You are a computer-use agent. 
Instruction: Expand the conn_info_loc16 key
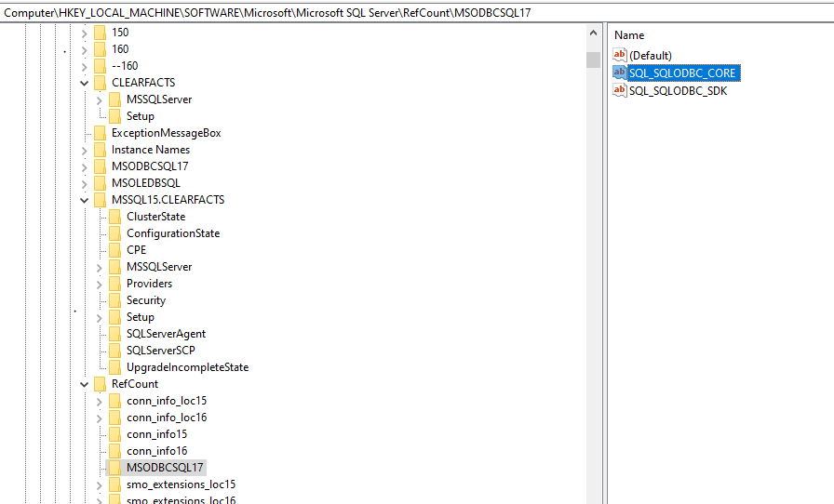(99, 418)
